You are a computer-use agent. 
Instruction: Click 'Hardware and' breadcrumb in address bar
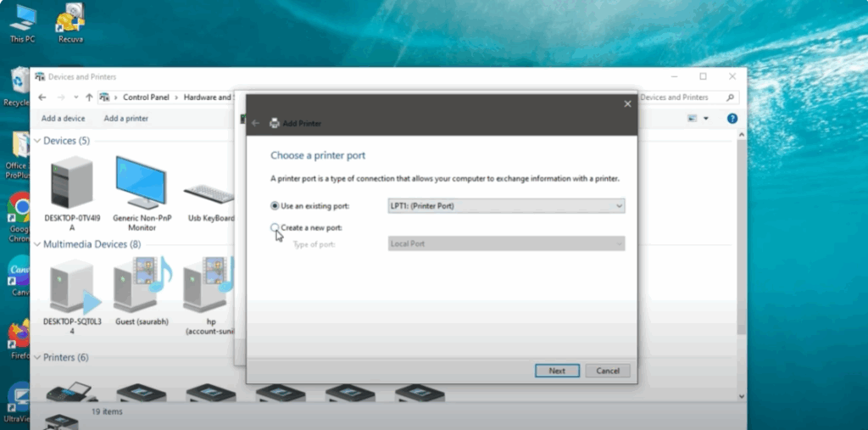[x=208, y=97]
